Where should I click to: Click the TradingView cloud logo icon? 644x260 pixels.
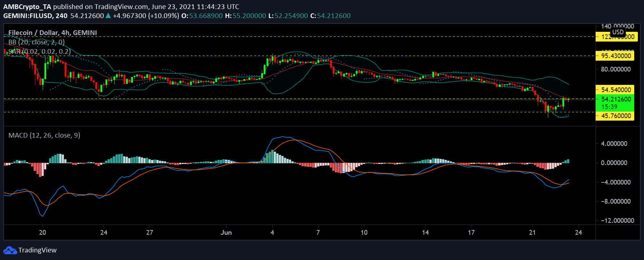(10, 250)
